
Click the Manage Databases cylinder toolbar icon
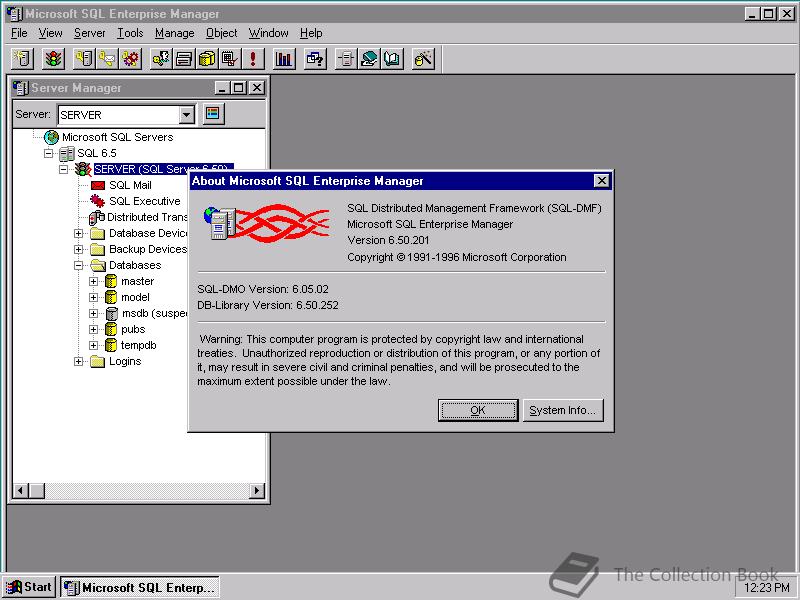[x=207, y=59]
